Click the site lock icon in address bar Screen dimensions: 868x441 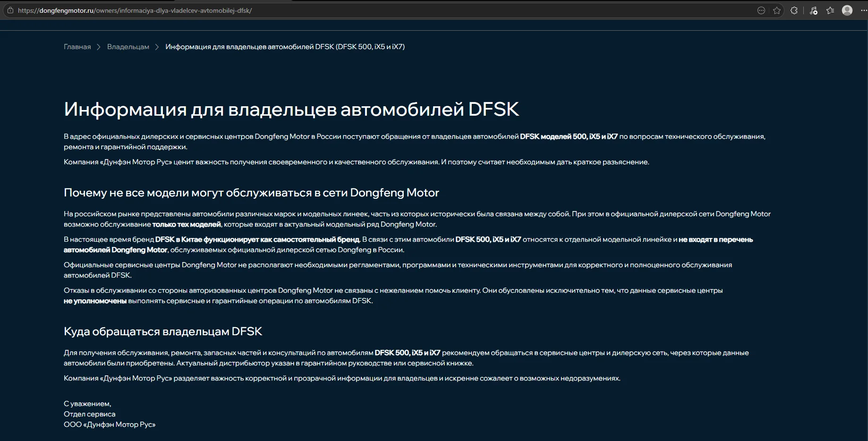tap(10, 10)
